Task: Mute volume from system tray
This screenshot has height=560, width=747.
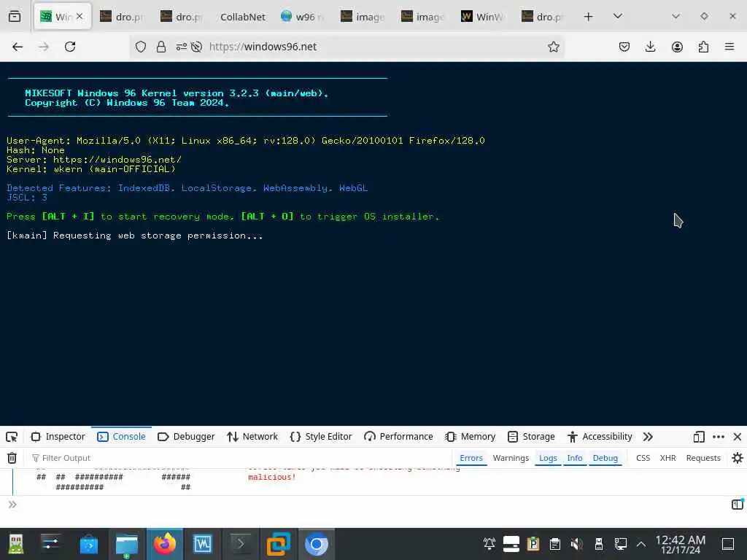Action: pyautogui.click(x=576, y=544)
